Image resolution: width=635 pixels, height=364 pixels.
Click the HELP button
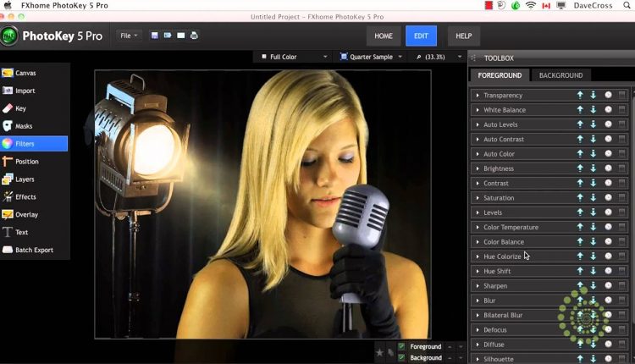pyautogui.click(x=464, y=36)
